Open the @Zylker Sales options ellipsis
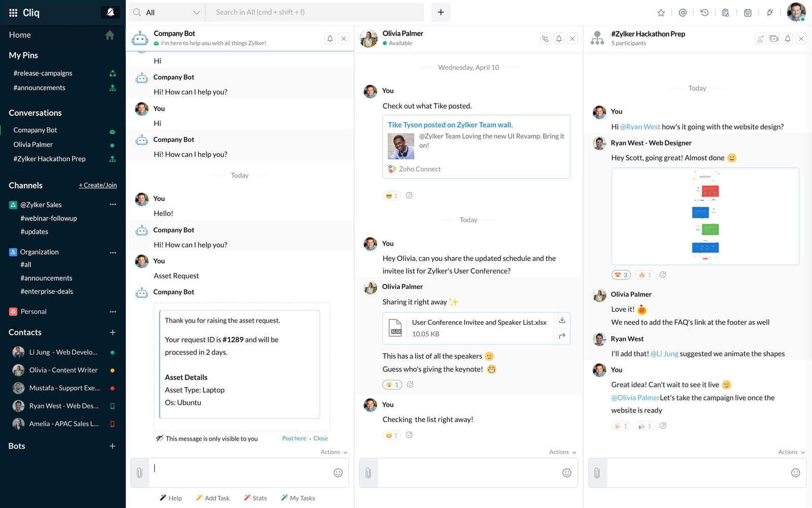812x508 pixels. coord(113,205)
